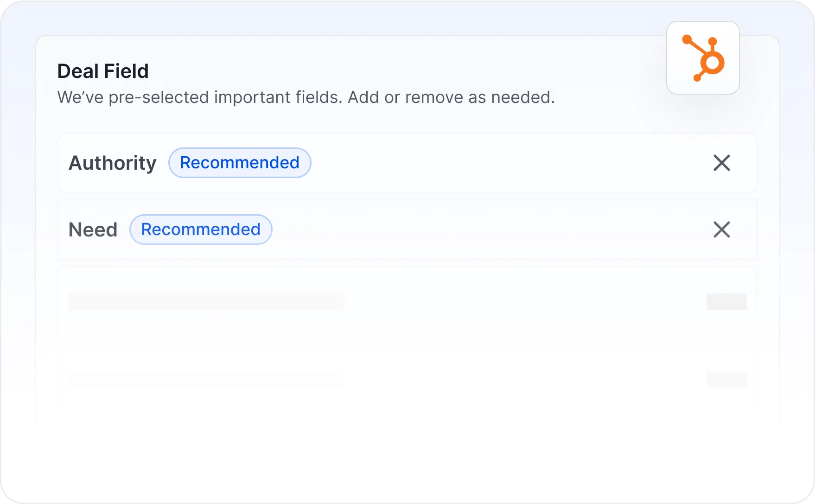This screenshot has width=815, height=504.
Task: Select the Need field label
Action: (x=93, y=230)
